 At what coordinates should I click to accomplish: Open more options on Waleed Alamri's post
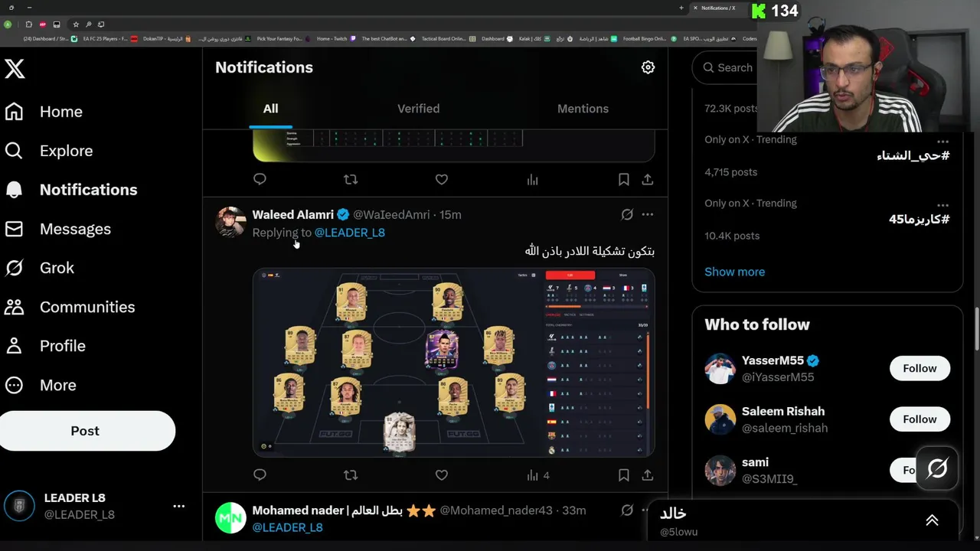648,215
